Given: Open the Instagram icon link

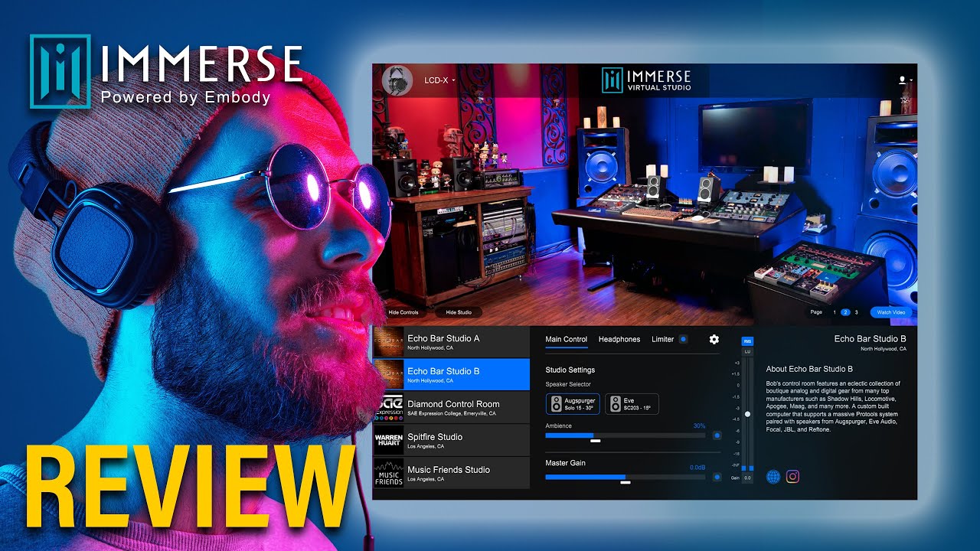Looking at the screenshot, I should [x=793, y=477].
